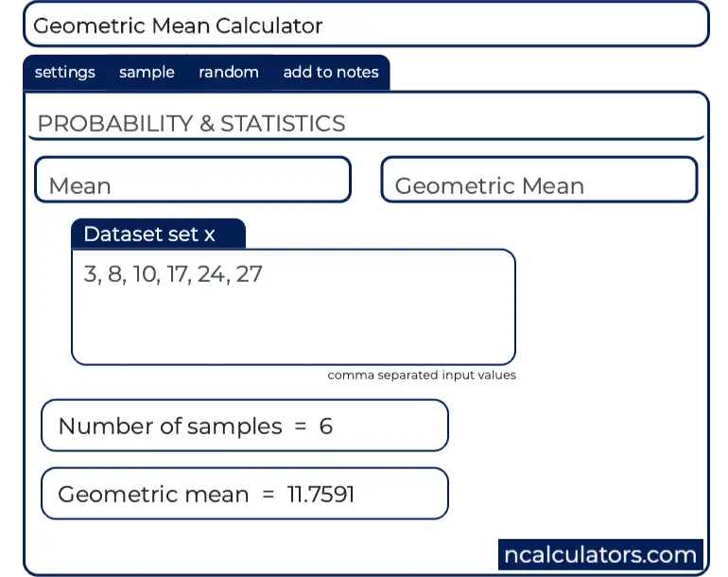Select the result value 11.7591
The image size is (728, 577).
(x=321, y=494)
